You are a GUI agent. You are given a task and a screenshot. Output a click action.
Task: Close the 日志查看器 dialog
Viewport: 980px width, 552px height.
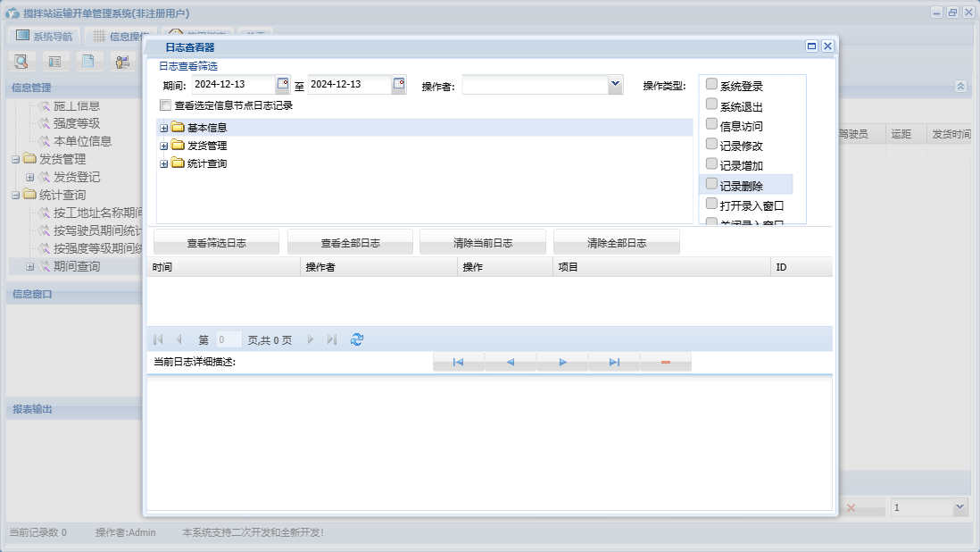click(827, 46)
